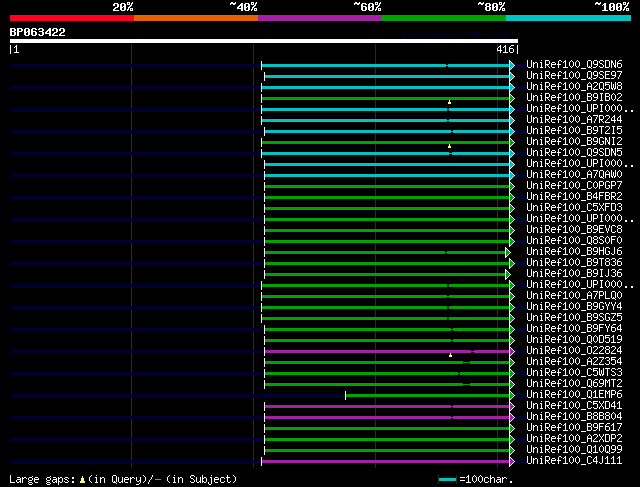Select the UniRef100_A7QAW0 label

(x=574, y=175)
